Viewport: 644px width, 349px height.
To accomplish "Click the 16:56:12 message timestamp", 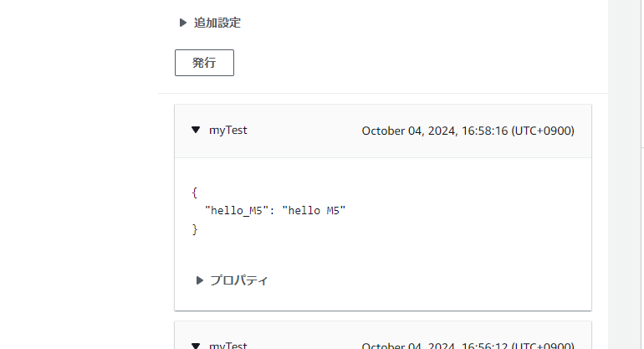I will (x=468, y=346).
